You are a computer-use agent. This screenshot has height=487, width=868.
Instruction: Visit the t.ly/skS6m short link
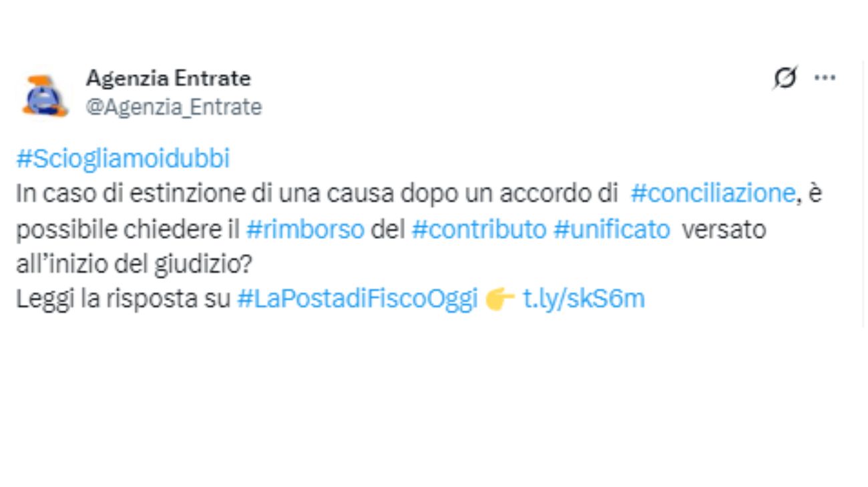point(584,300)
